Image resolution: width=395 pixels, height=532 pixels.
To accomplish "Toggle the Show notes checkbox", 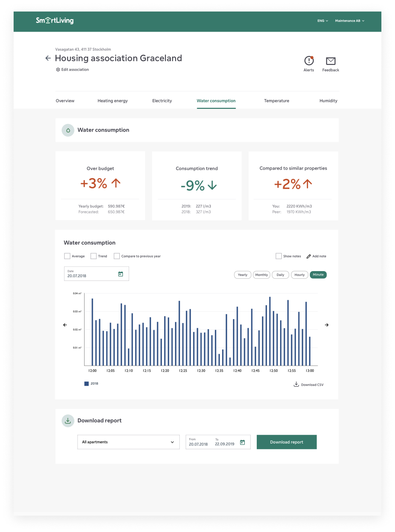I will pos(279,256).
